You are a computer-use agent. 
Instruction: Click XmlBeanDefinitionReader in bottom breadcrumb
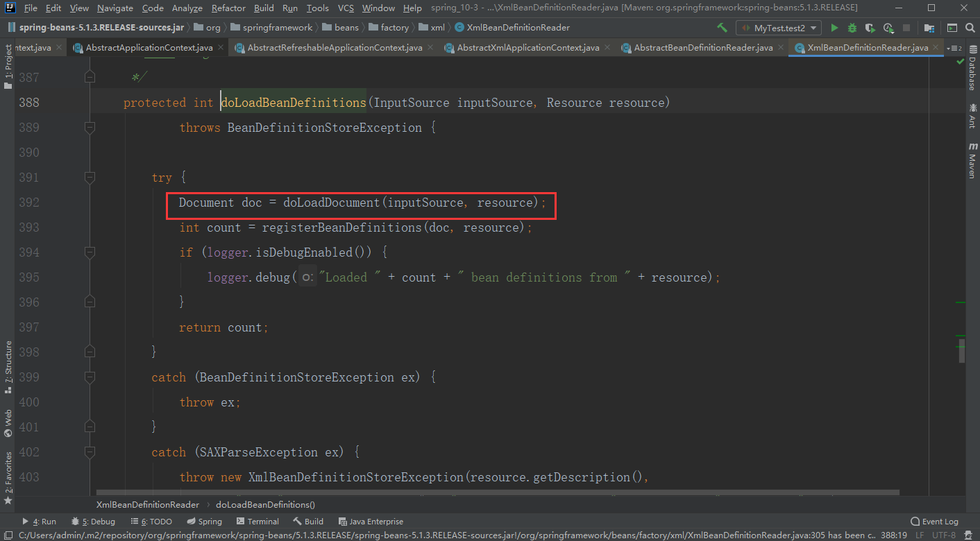[x=148, y=505]
